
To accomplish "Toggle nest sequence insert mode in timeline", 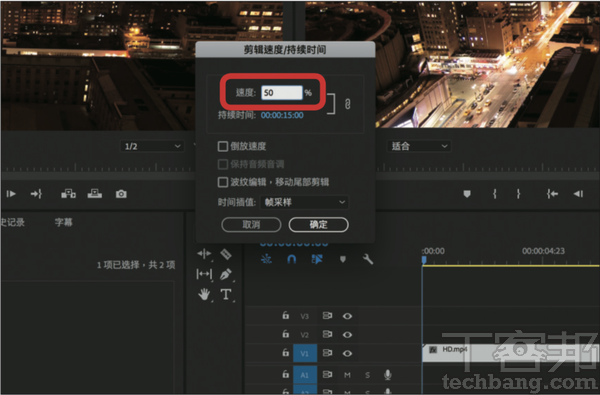I will 266,260.
